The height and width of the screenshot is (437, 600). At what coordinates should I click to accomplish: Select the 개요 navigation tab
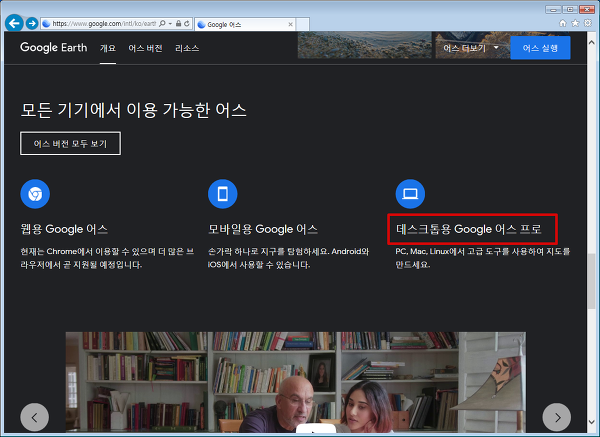(x=108, y=48)
